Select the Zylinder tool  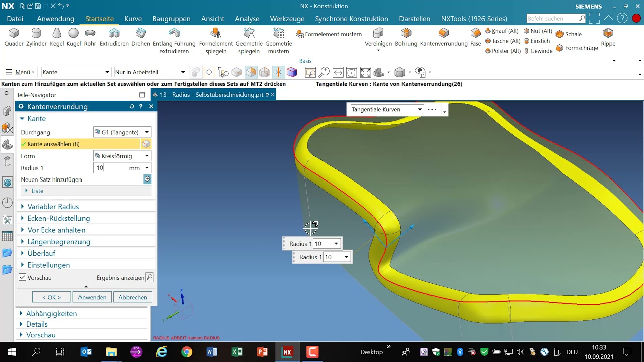click(36, 37)
